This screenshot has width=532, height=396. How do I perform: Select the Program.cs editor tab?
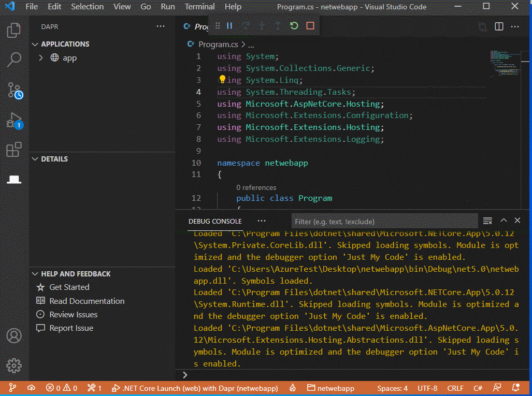tap(196, 26)
